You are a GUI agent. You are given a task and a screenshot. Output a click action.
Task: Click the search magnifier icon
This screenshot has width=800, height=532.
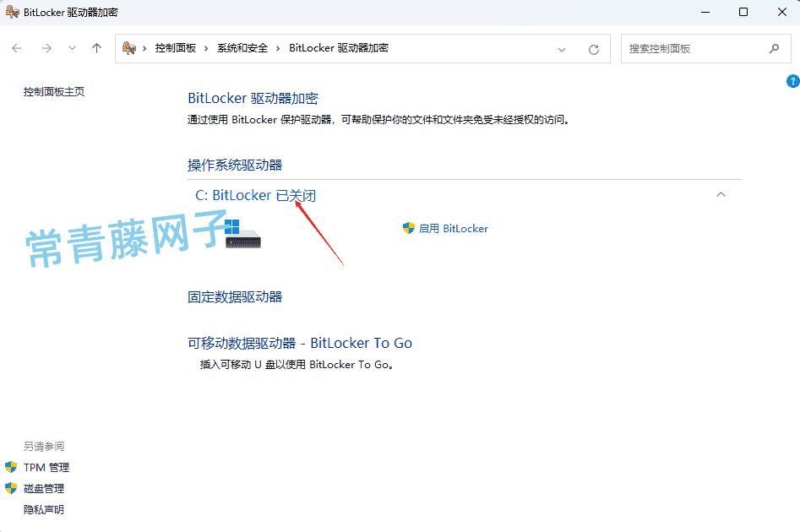(x=774, y=48)
